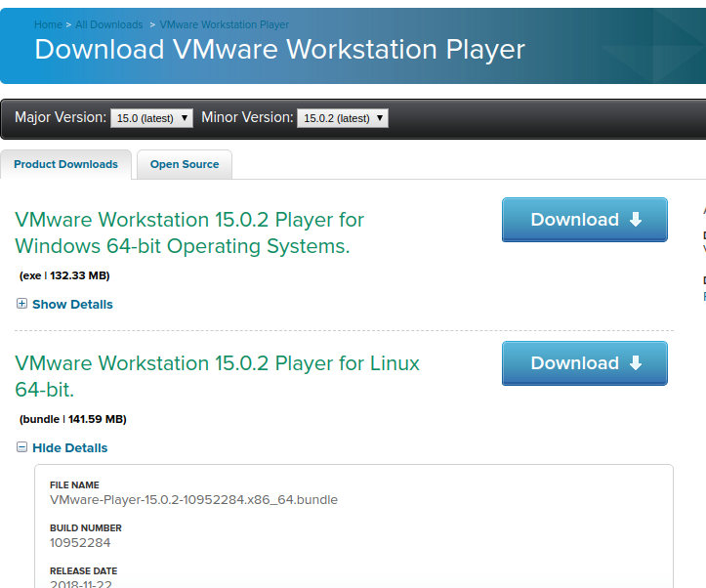Viewport: 706px width, 588px height.
Task: Switch to the Product Downloads tab
Action: point(65,164)
